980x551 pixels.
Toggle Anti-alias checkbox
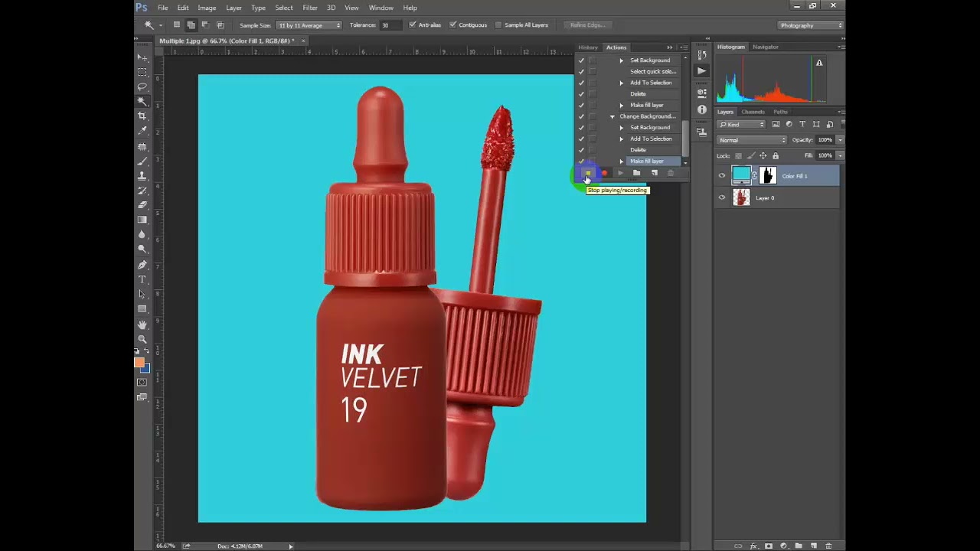tap(413, 24)
